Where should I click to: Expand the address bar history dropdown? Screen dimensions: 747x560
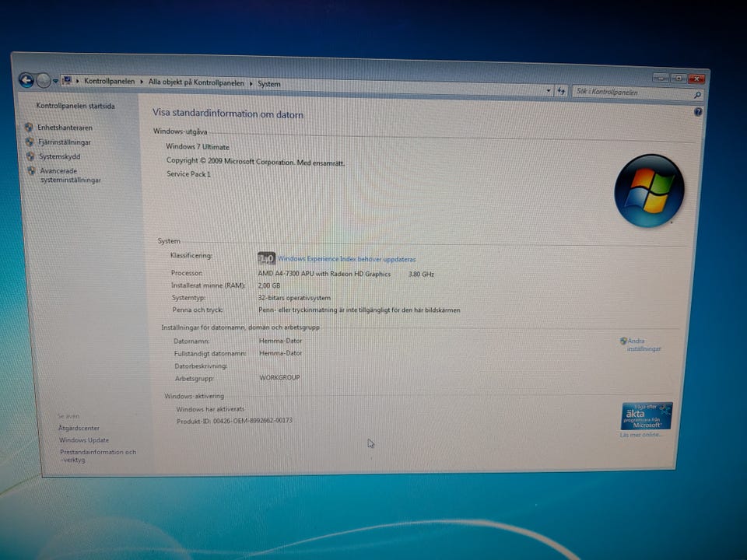(x=549, y=89)
